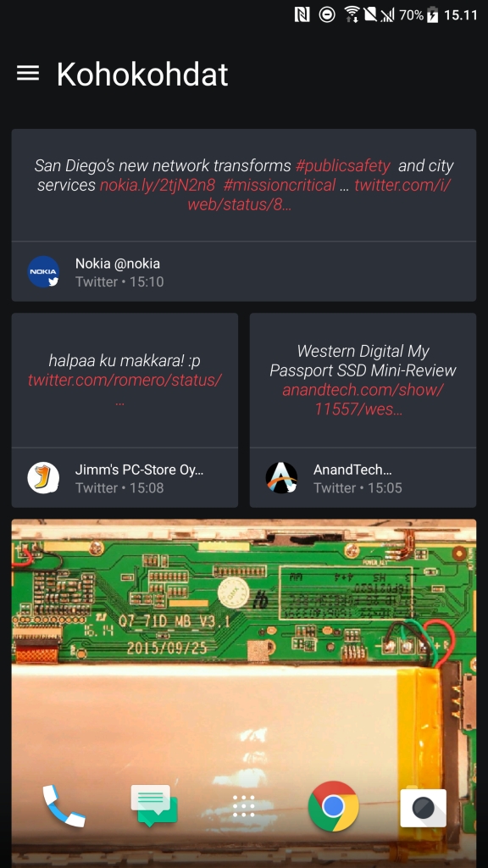Screen dimensions: 488x868
Task: Open the Messages app
Action: (154, 806)
